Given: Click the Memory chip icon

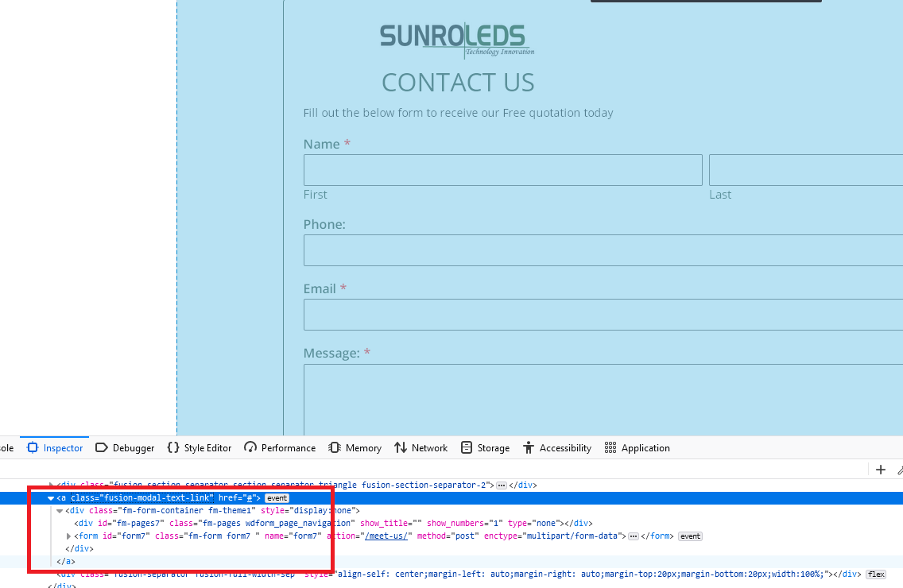Looking at the screenshot, I should [x=335, y=447].
